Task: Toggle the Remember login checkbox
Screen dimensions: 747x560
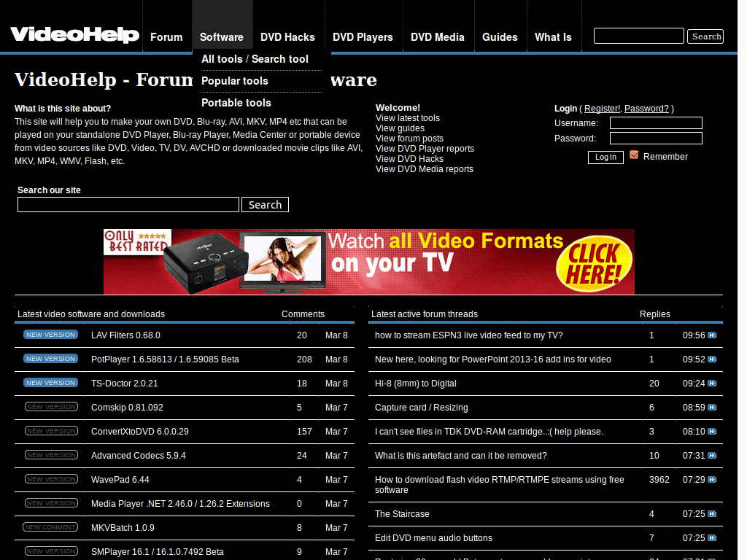Action: [634, 155]
